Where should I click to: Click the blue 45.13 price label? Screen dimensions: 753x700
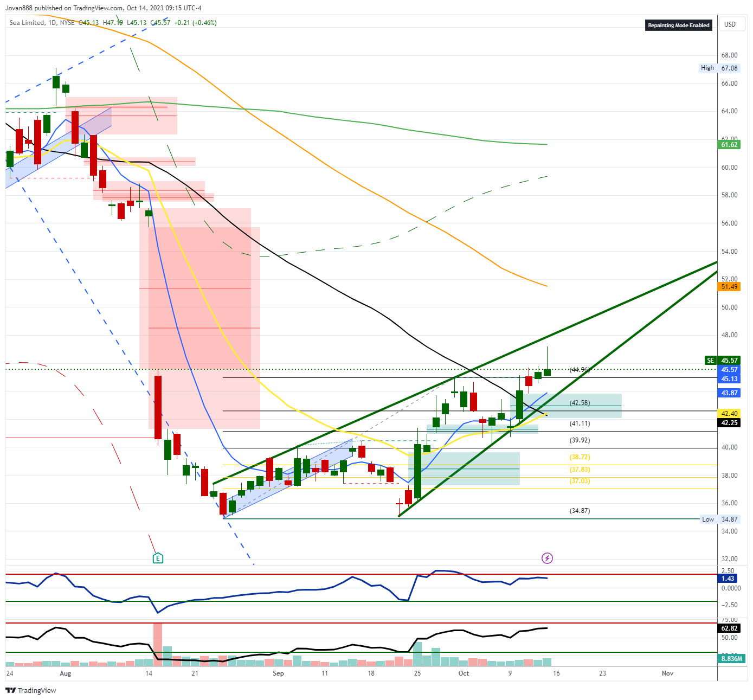(729, 378)
